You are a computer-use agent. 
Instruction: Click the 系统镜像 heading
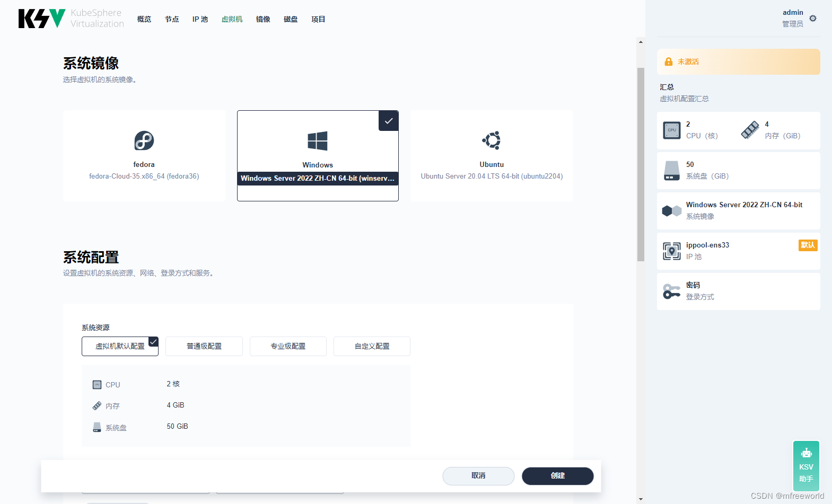[x=91, y=63]
